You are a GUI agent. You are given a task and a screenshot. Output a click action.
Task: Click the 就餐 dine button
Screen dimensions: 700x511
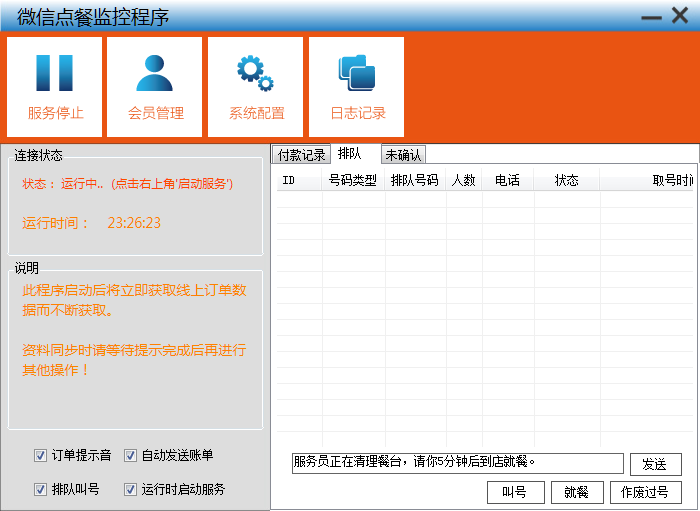(x=577, y=492)
